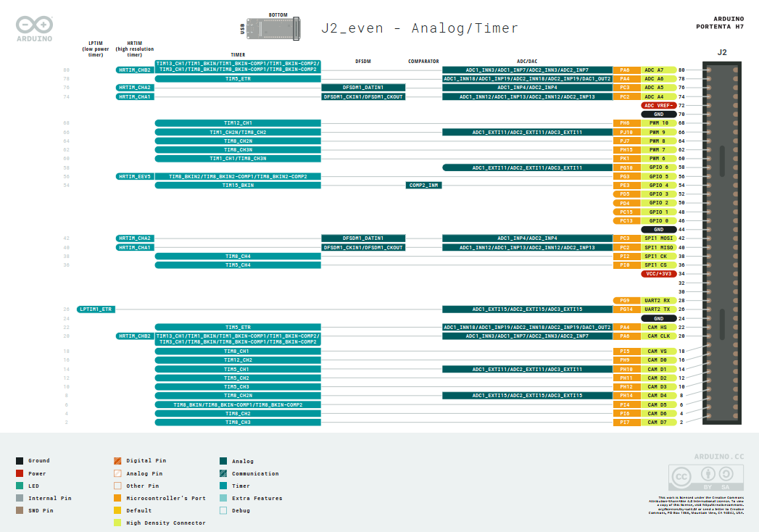
Task: Select the orange Microcontroller's Port legend swatch
Action: point(117,498)
